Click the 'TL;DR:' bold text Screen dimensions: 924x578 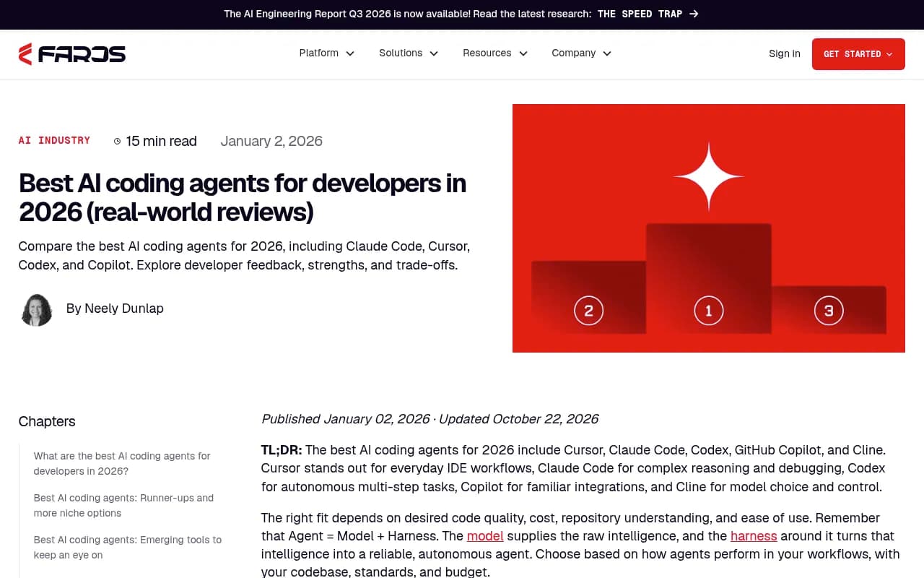[x=282, y=450]
